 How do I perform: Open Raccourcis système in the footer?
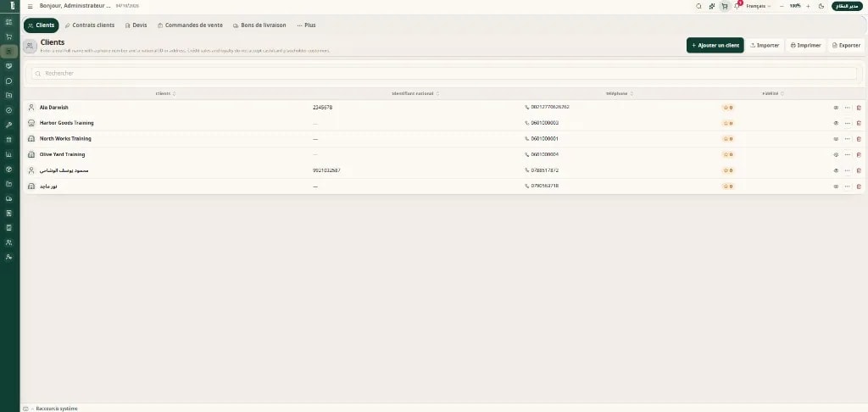point(57,408)
